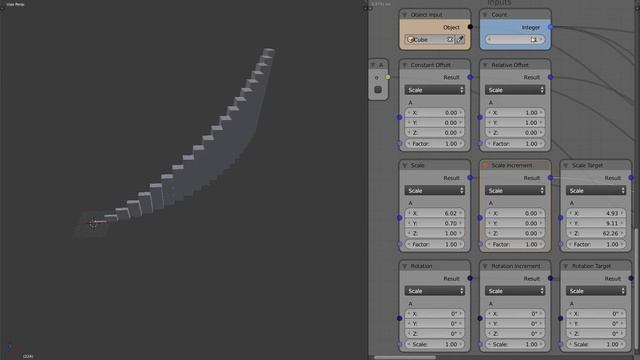640x360 pixels.
Task: Click the horizontal scrollbar of the node editor
Action: [x=405, y=358]
